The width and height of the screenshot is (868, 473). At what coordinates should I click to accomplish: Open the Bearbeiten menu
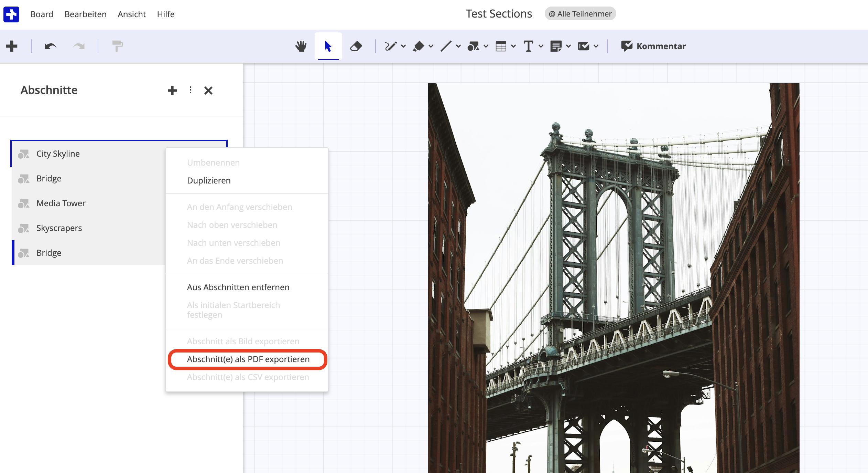click(85, 14)
